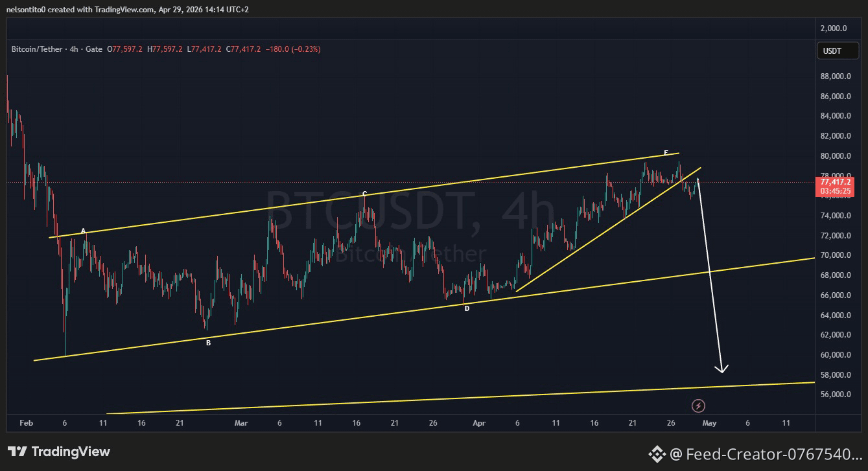Click the May label on the time axis
Viewport: 868px width, 471px height.
[x=709, y=423]
